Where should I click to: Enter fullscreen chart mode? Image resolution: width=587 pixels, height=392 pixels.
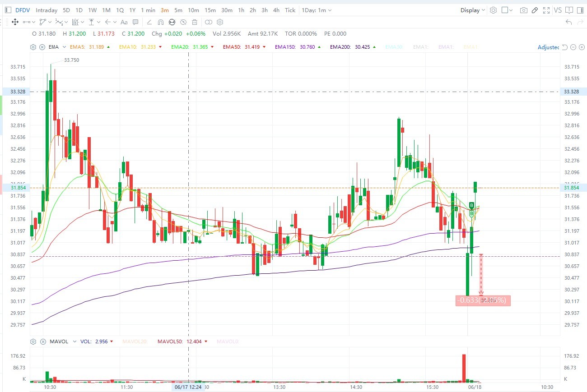point(546,10)
